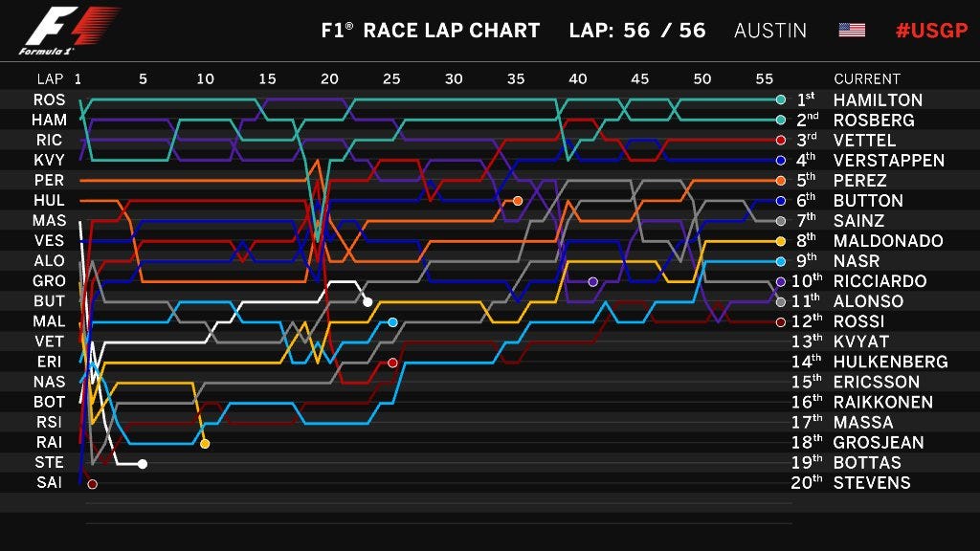Click the orange retirement dot near lap 35
The width and height of the screenshot is (980, 551).
[518, 201]
